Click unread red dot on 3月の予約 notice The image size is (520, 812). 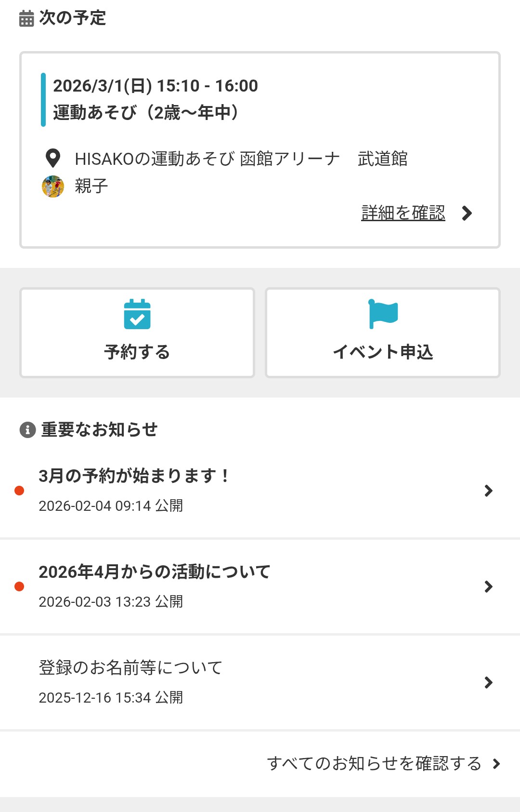19,491
